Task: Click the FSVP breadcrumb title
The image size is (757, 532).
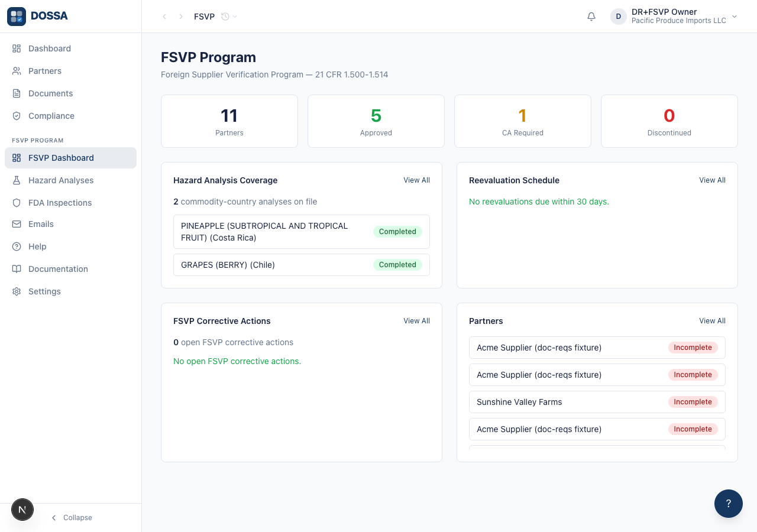Action: (204, 17)
